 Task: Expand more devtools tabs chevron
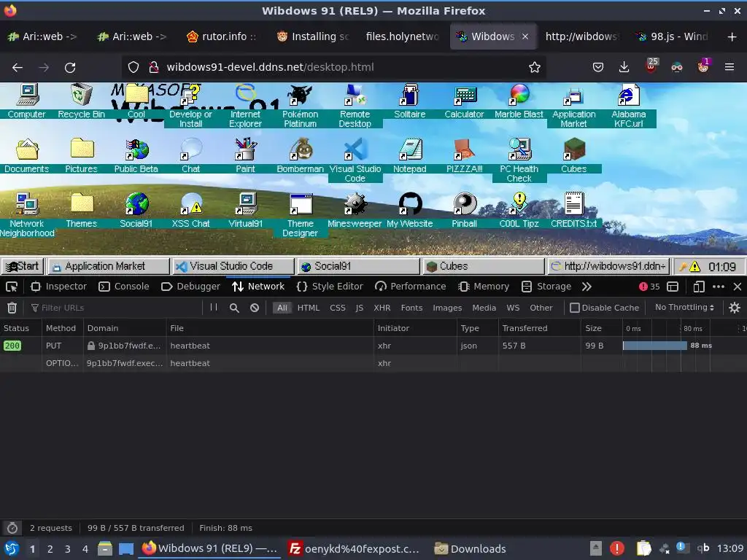point(587,287)
